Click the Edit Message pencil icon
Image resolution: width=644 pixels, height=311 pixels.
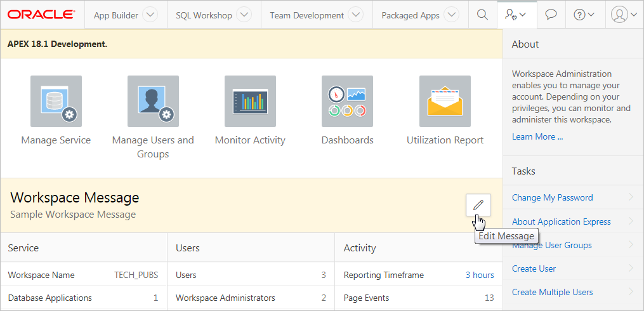pyautogui.click(x=478, y=204)
